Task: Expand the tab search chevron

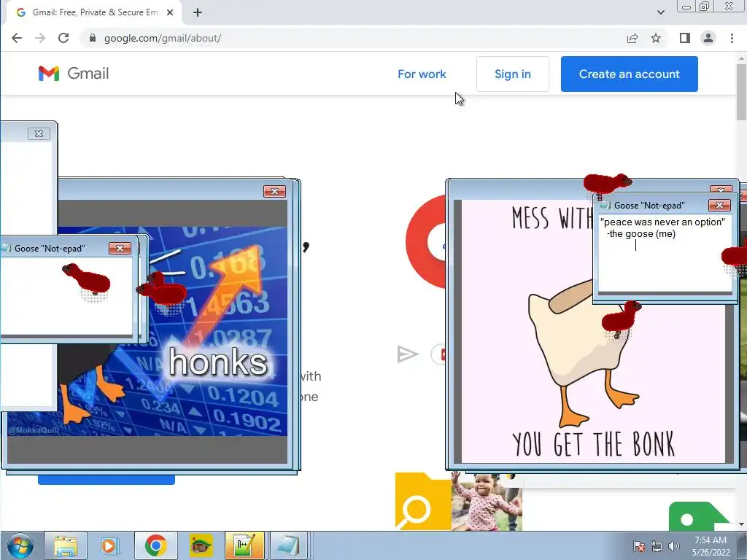Action: coord(661,12)
